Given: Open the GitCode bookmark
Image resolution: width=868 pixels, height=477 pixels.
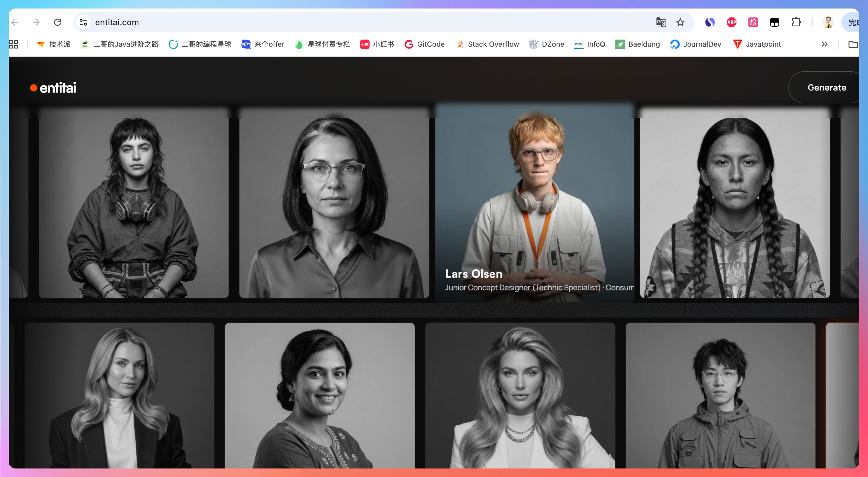Looking at the screenshot, I should click(x=425, y=44).
